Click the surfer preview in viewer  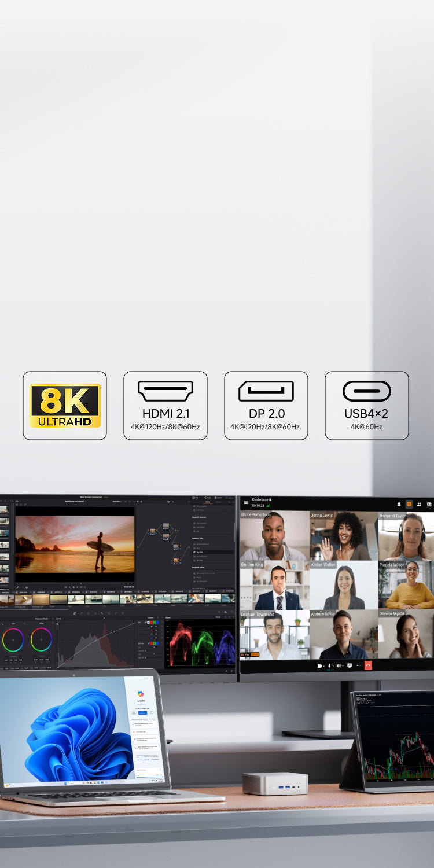pos(75,544)
